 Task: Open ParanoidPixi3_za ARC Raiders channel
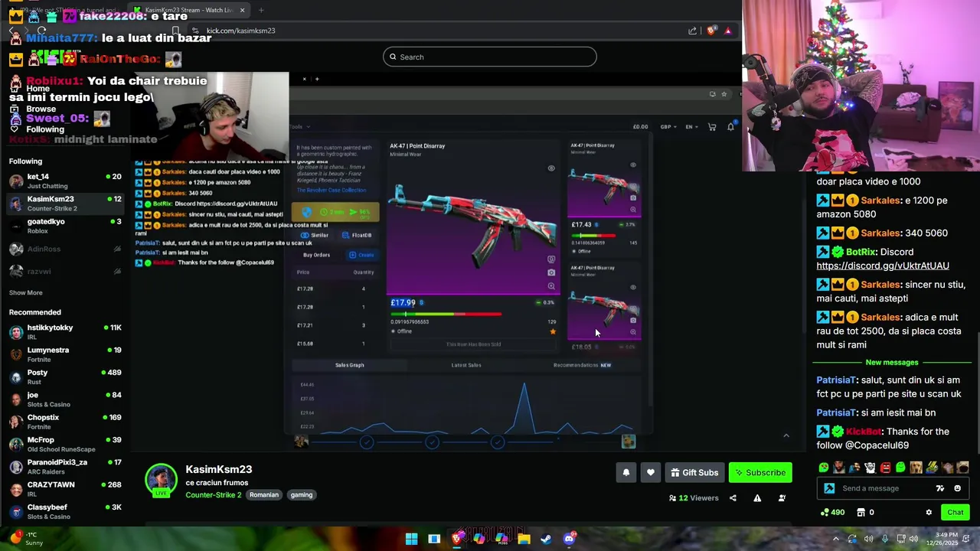coord(65,466)
